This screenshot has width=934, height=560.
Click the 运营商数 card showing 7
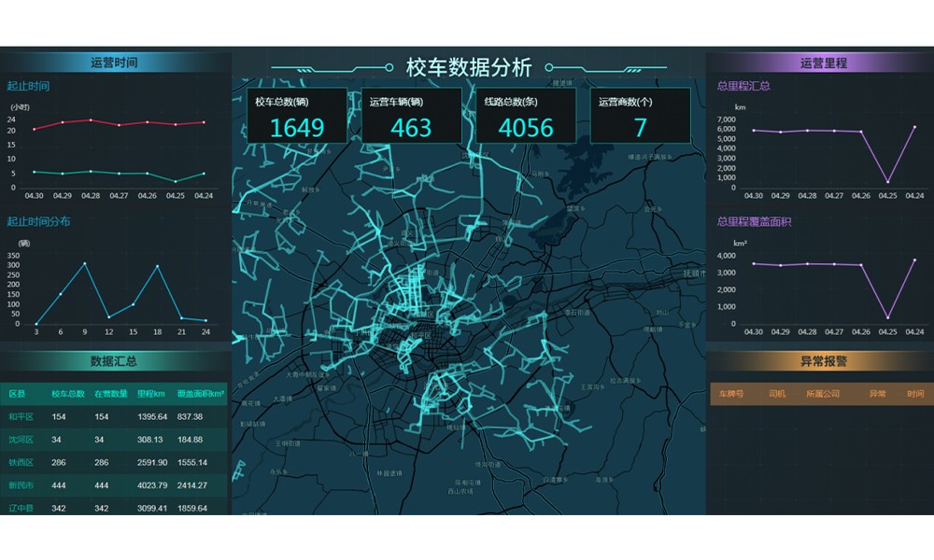(x=640, y=116)
